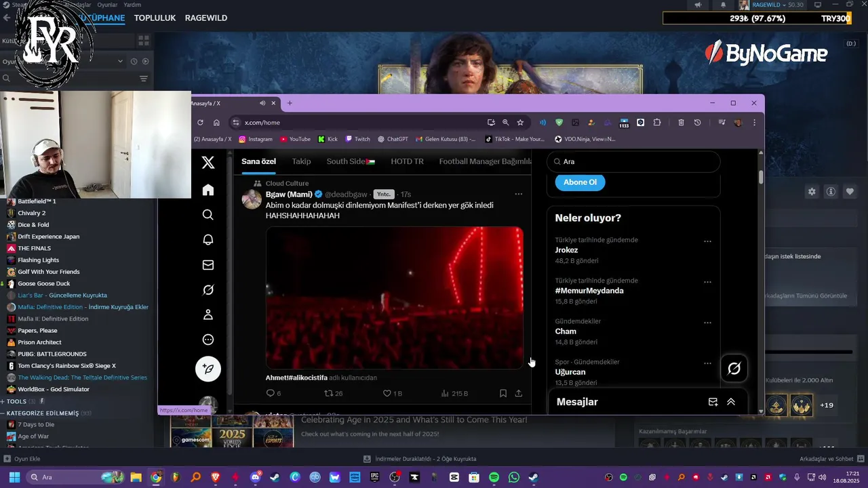The height and width of the screenshot is (488, 868).
Task: Open RAGEWILD menu in Steam header
Action: (206, 18)
